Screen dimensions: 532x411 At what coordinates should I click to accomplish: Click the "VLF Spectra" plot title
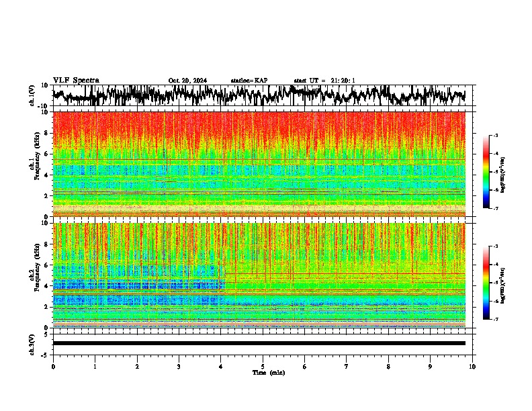[76, 81]
